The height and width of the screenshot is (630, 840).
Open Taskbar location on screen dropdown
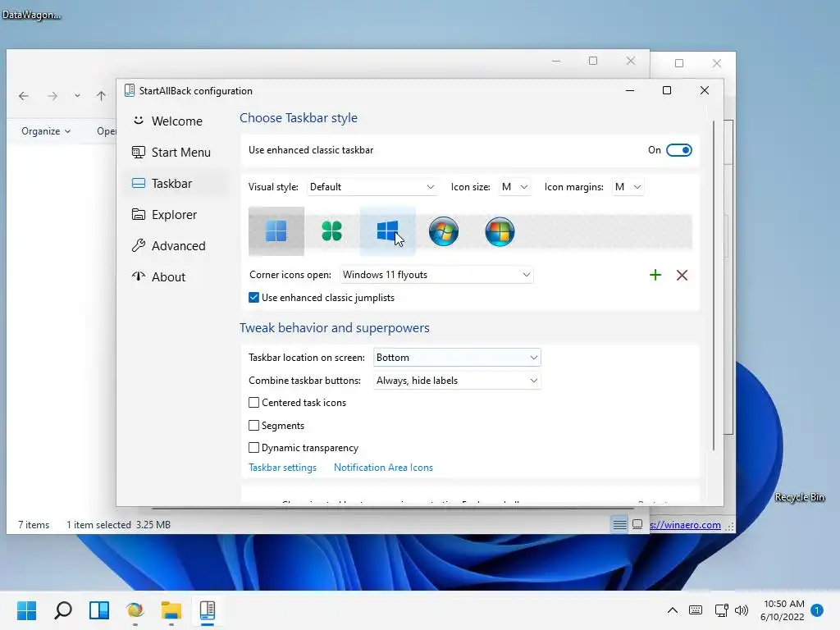[x=457, y=358]
